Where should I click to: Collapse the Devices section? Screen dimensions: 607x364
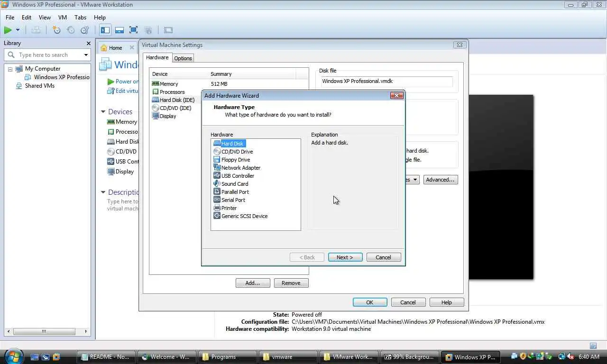pos(103,112)
